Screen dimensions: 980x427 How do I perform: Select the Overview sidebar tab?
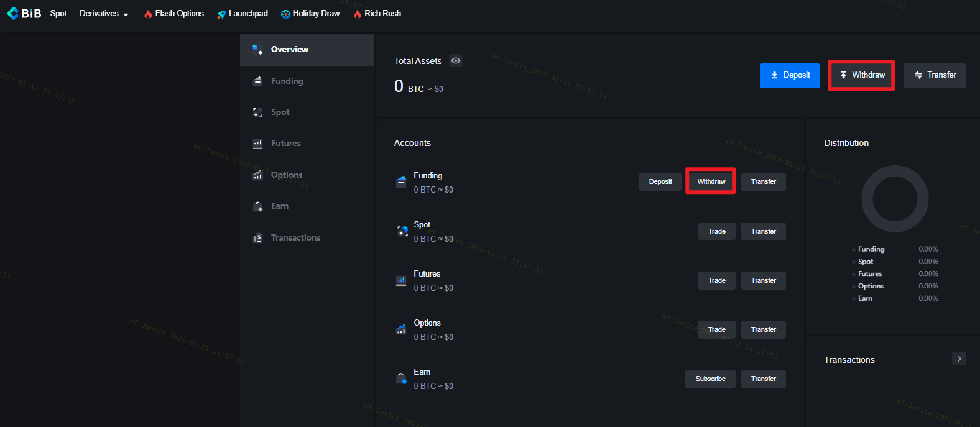point(307,50)
